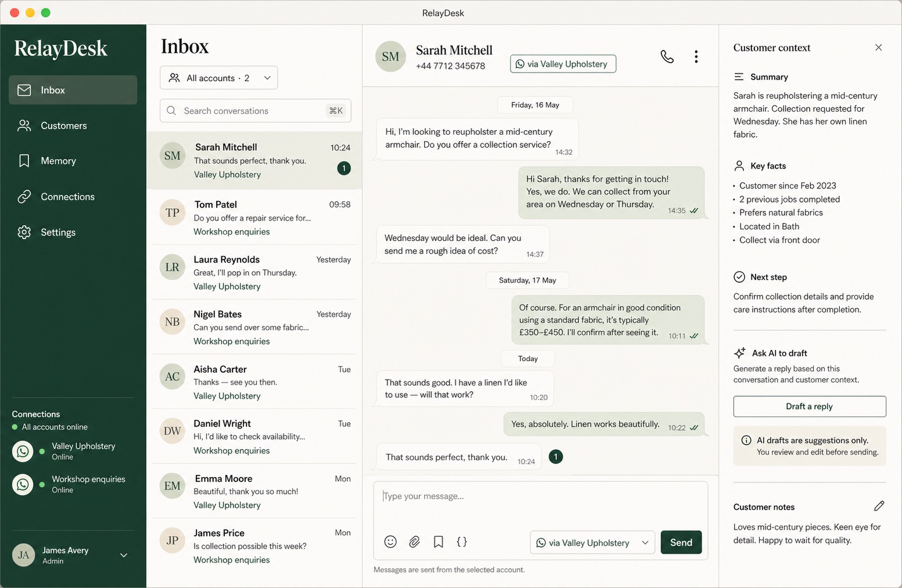Image resolution: width=902 pixels, height=588 pixels.
Task: Select the Nigel Bates conversation
Action: coord(254,327)
